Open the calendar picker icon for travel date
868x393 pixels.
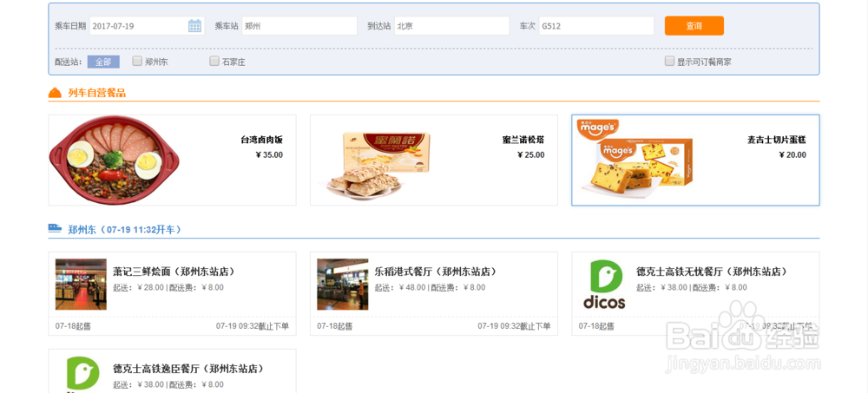194,25
